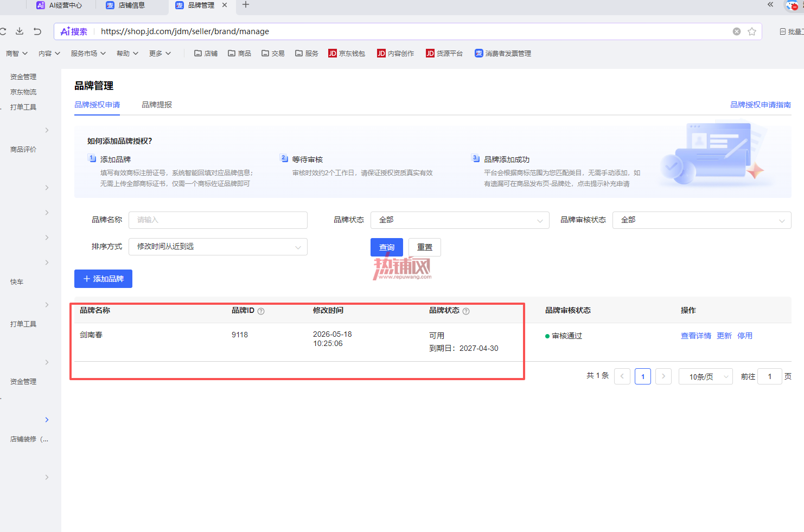Close the 品牌管理 browser tab
The height and width of the screenshot is (532, 804).
tap(225, 5)
